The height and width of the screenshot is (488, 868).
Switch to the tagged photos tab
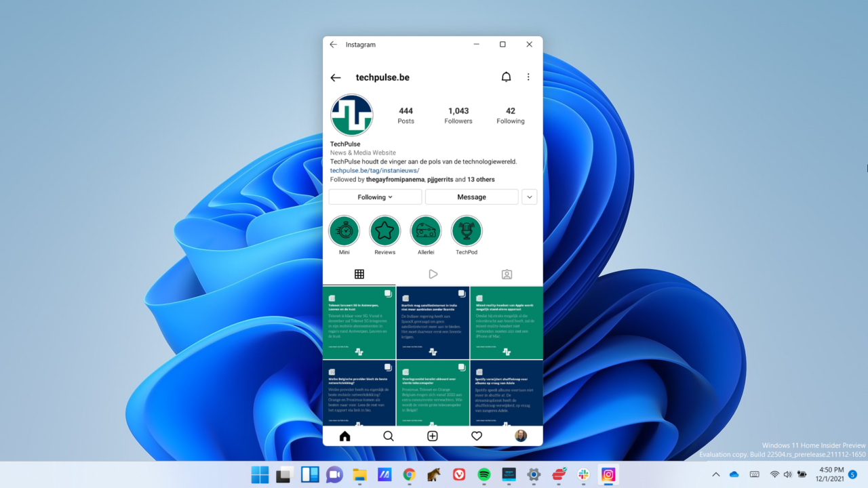point(507,274)
